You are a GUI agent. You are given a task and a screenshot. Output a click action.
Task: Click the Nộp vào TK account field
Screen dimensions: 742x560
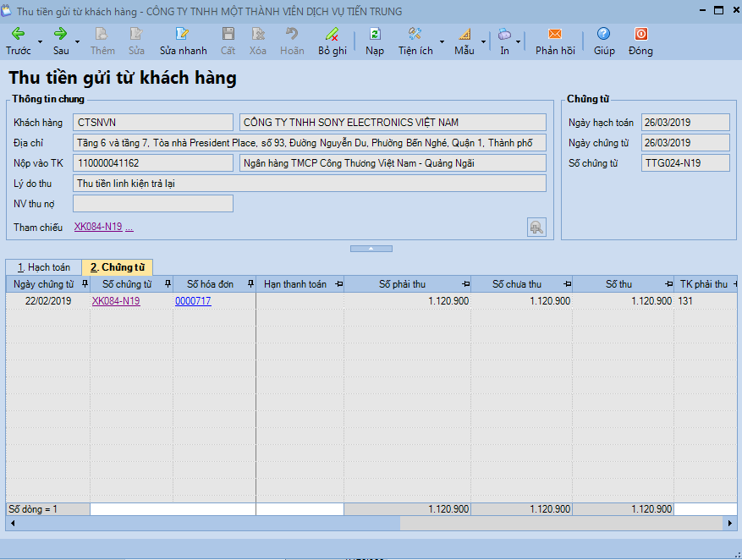153,163
